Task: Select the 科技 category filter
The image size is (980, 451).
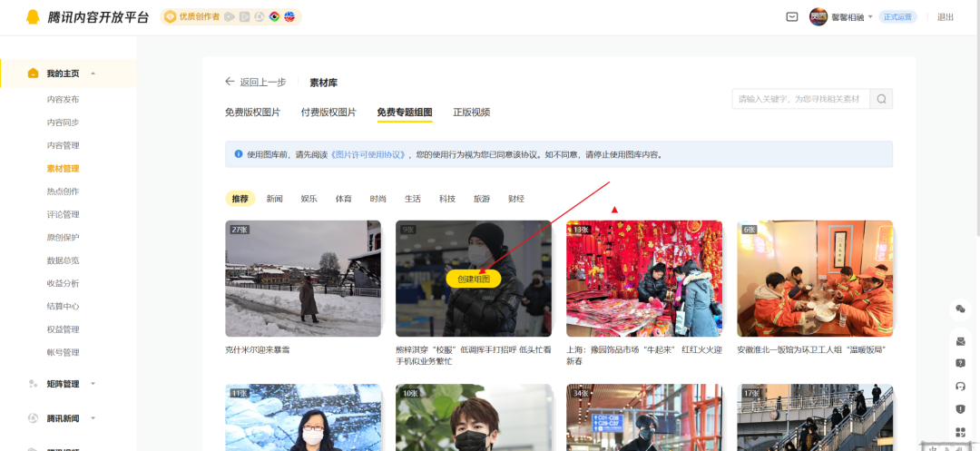Action: tap(446, 199)
